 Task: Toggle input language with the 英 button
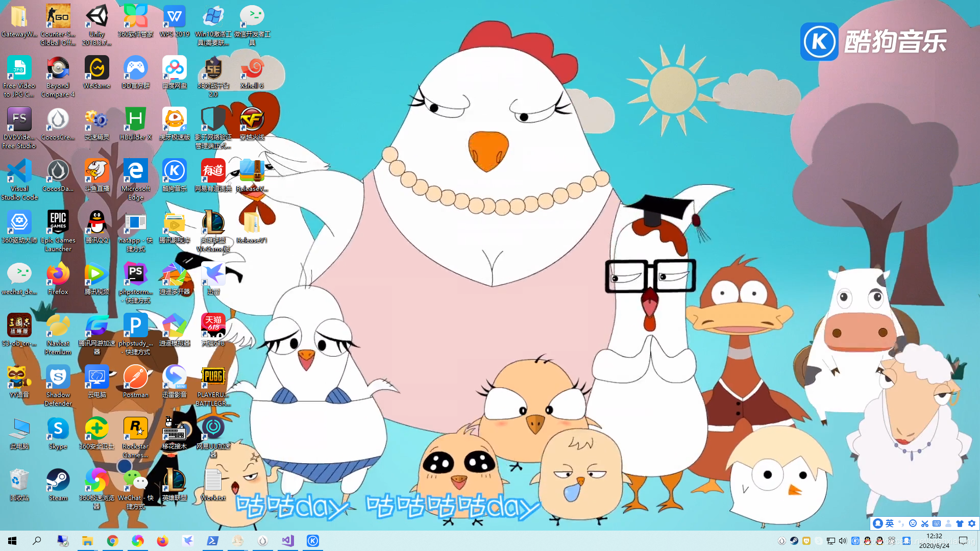coord(890,523)
